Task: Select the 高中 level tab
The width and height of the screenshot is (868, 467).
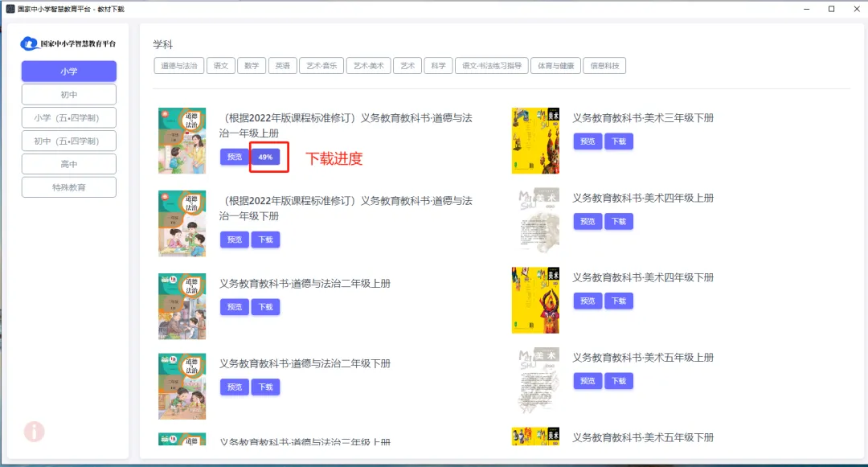Action: (x=68, y=164)
